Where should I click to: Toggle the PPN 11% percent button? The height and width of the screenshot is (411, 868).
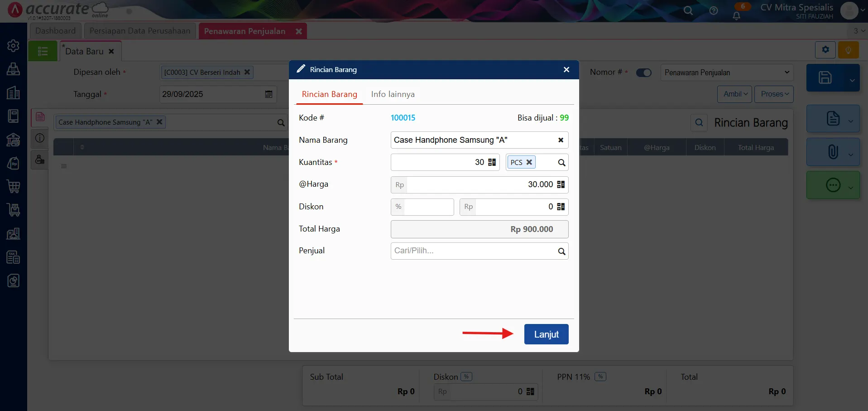coord(600,377)
